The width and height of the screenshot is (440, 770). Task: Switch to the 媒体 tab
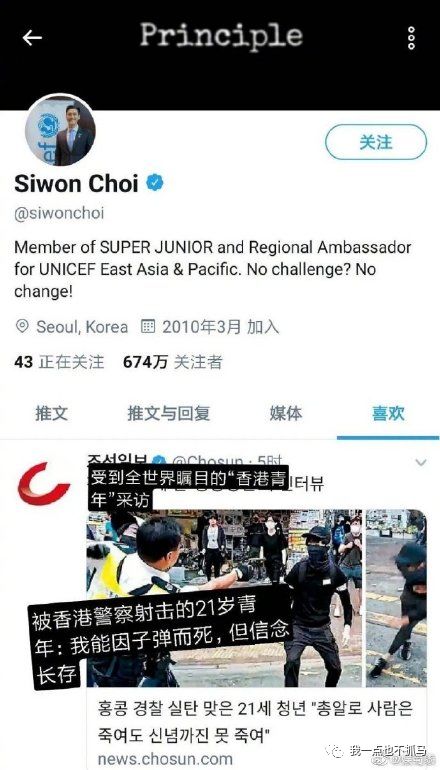pos(285,413)
